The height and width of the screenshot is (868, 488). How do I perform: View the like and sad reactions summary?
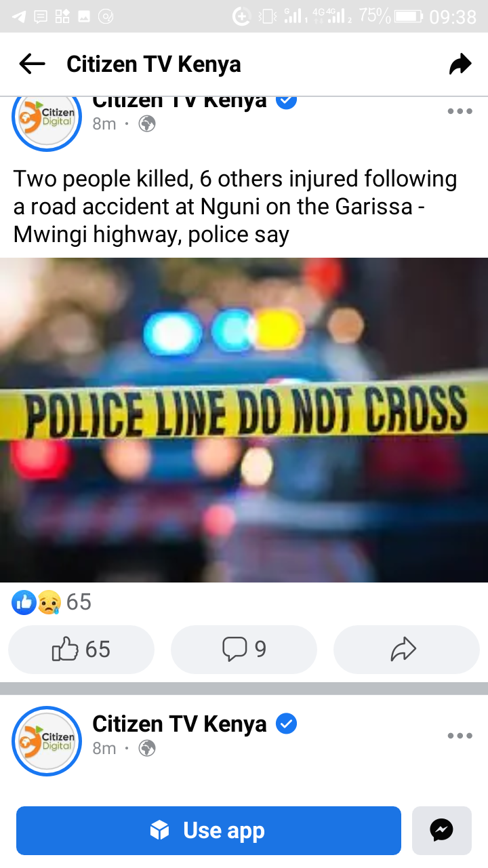coord(52,601)
